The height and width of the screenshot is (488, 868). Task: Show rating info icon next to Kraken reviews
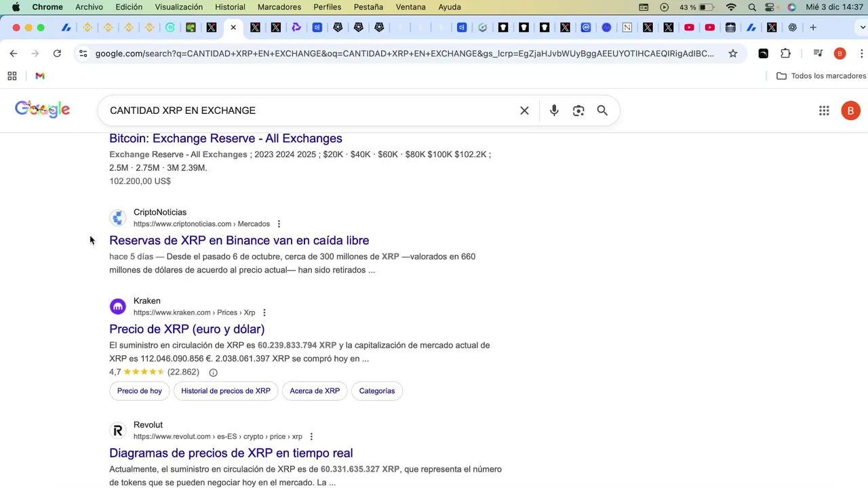tap(213, 372)
